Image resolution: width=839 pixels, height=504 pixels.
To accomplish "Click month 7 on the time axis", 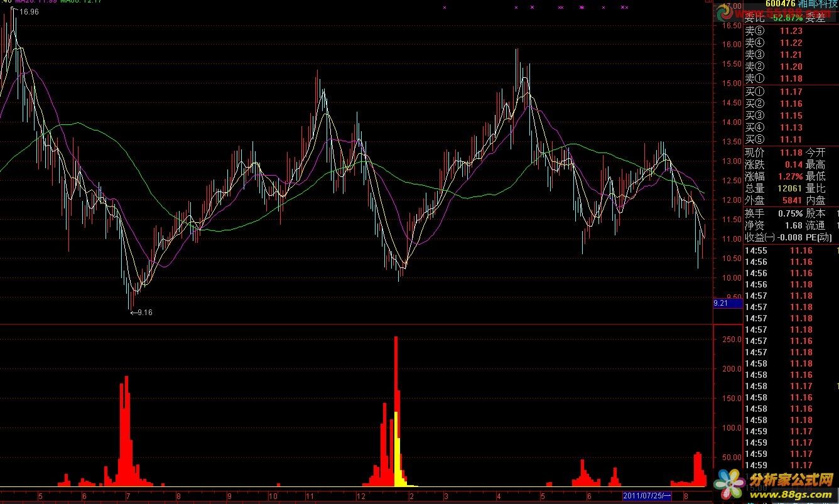I will pos(127,496).
